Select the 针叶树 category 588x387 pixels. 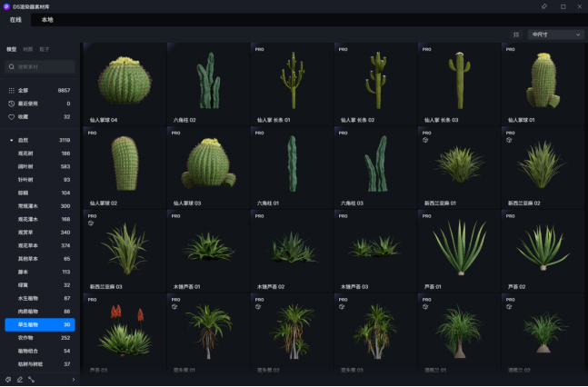40,180
